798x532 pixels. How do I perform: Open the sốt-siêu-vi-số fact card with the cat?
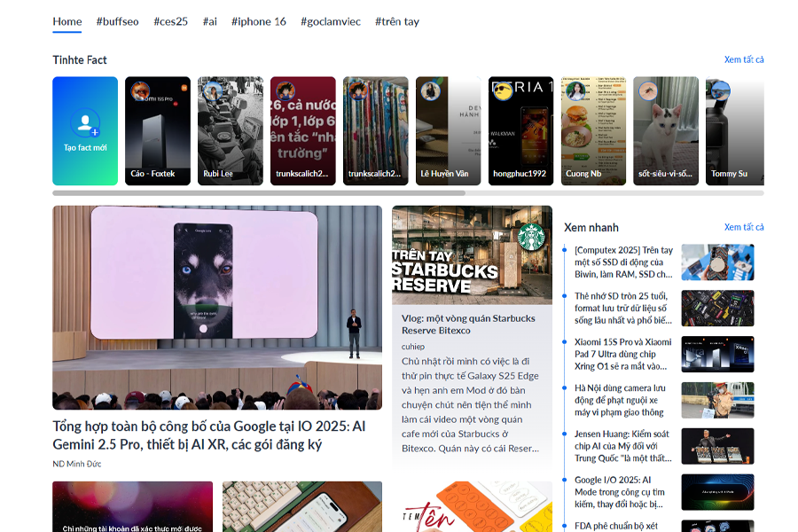pyautogui.click(x=666, y=131)
